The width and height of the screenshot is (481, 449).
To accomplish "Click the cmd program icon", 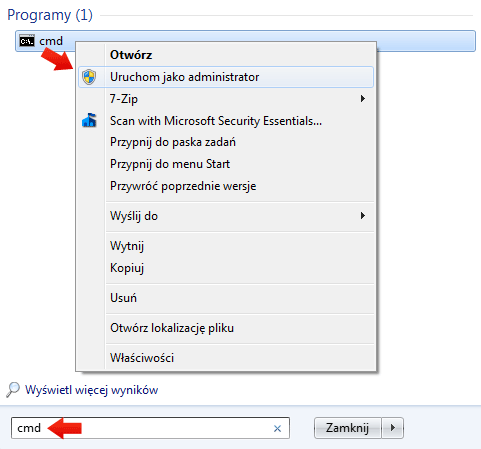I will click(27, 41).
